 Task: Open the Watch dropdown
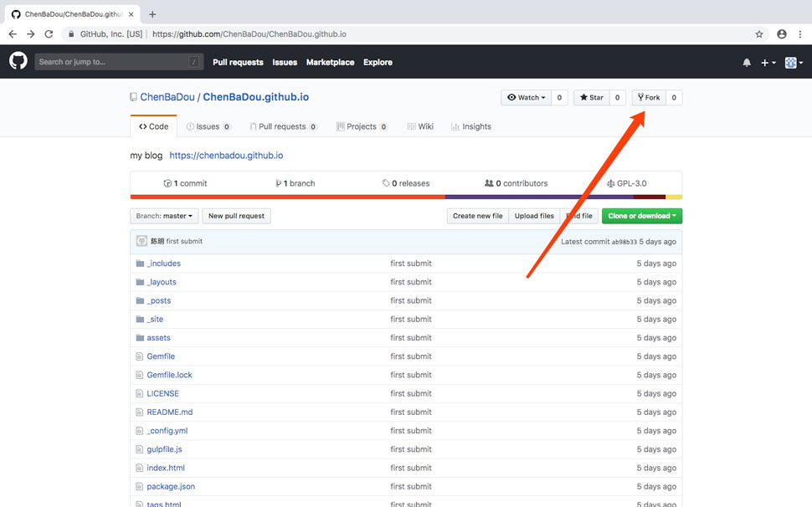point(527,97)
